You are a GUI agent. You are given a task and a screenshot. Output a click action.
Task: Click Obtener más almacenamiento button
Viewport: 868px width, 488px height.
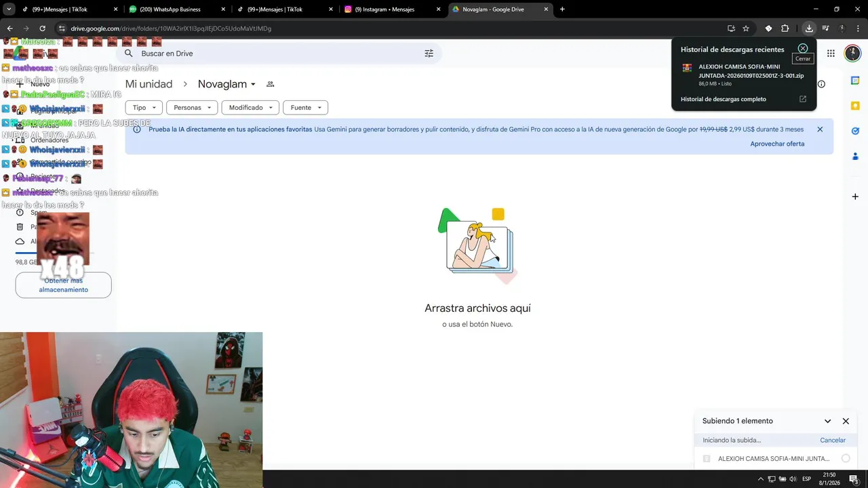click(63, 285)
